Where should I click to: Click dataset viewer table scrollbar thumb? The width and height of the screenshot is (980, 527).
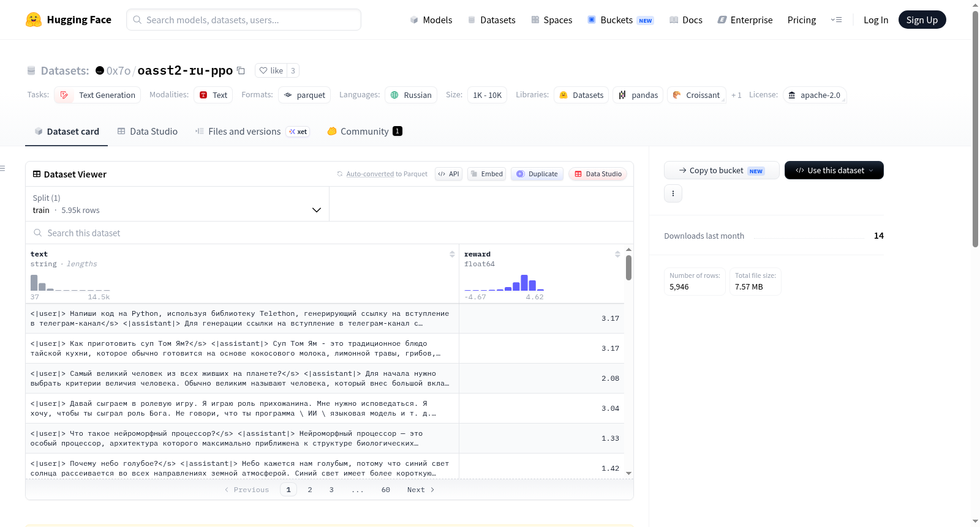[628, 267]
